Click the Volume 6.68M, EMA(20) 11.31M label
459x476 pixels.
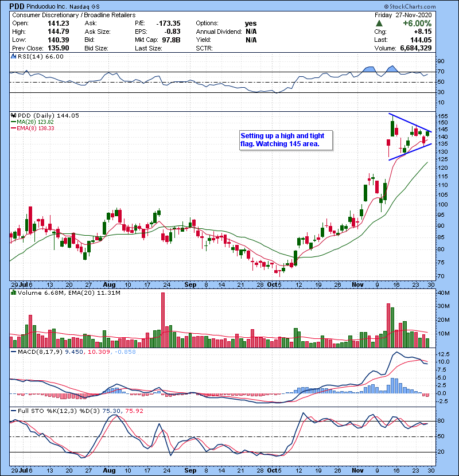click(69, 293)
